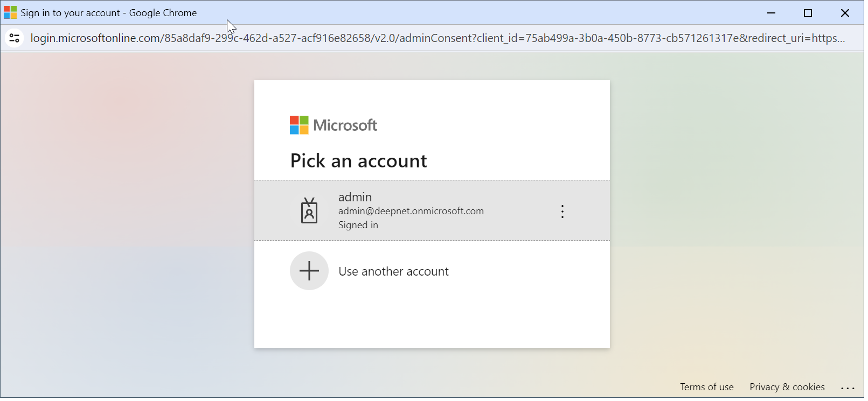Choose the admin@deepnet.onmicrosoft.com email address
Screen dimensions: 868x401
[411, 211]
